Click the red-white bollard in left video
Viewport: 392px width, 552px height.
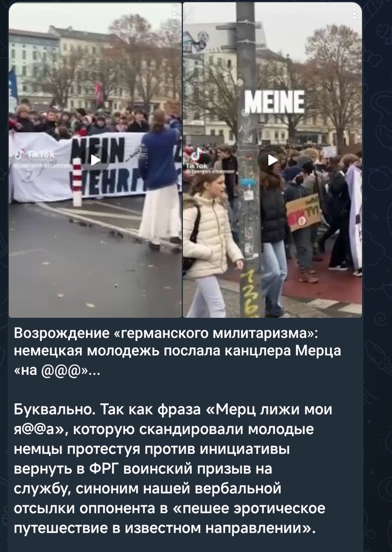tap(77, 182)
